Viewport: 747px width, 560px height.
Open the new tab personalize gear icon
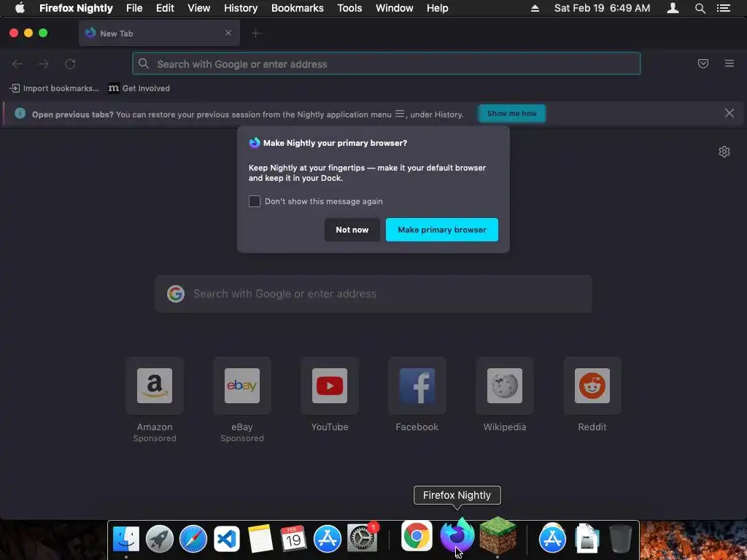724,152
